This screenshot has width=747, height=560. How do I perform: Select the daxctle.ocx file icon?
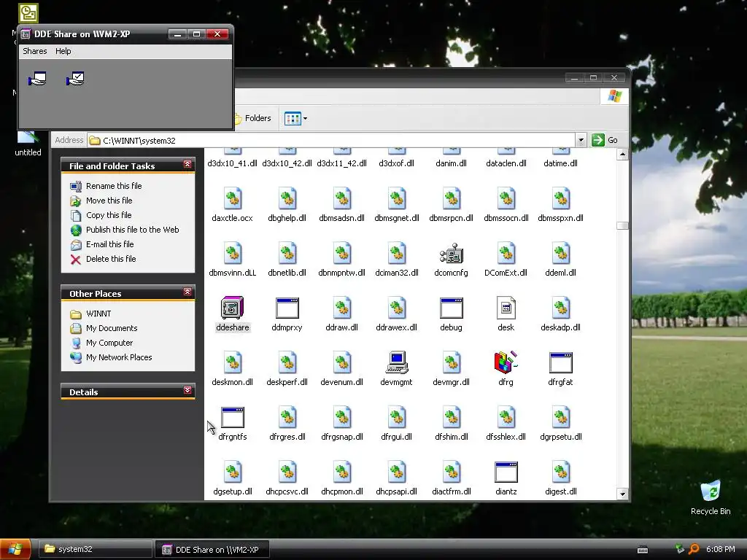click(233, 198)
